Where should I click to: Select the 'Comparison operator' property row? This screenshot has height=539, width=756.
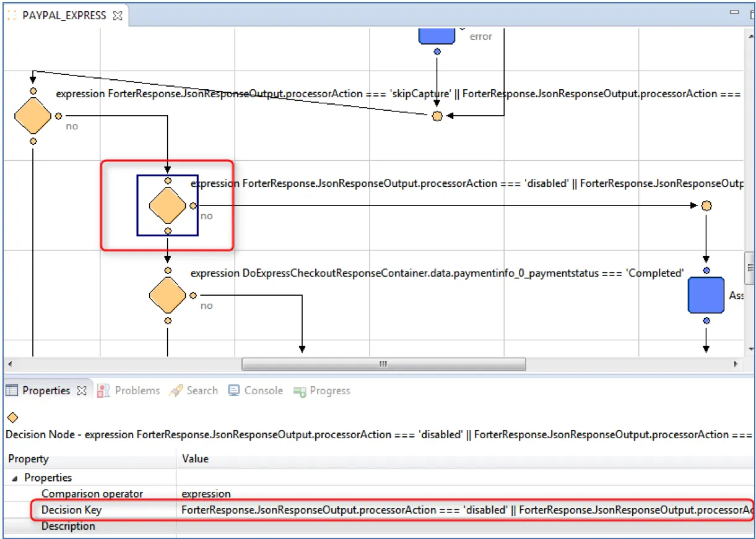pos(379,494)
